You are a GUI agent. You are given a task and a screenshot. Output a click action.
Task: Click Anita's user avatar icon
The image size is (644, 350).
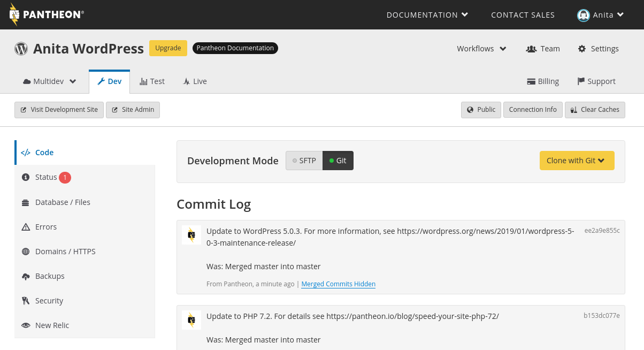[583, 15]
